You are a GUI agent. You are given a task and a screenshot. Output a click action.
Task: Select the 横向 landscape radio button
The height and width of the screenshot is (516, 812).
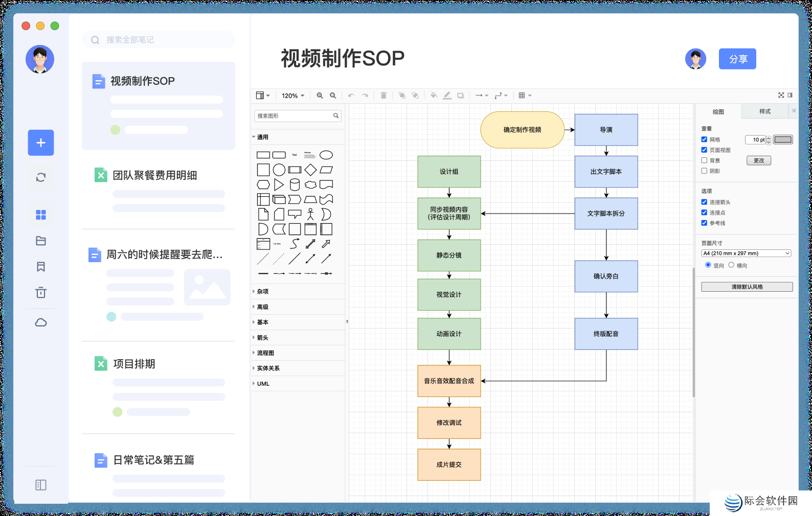tap(731, 265)
